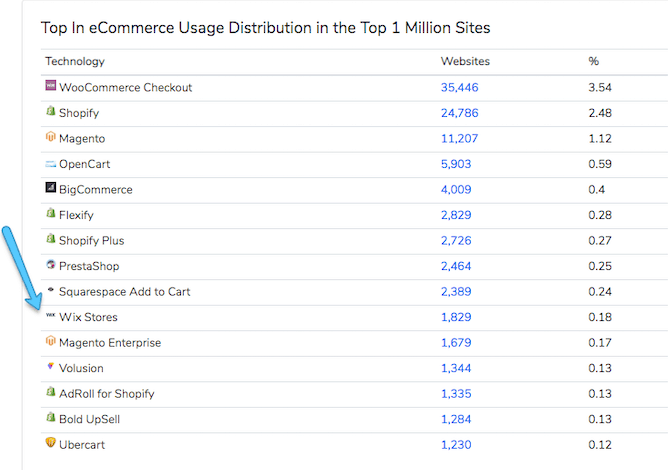
Task: Click the 0.28 percentage value
Action: coord(600,215)
